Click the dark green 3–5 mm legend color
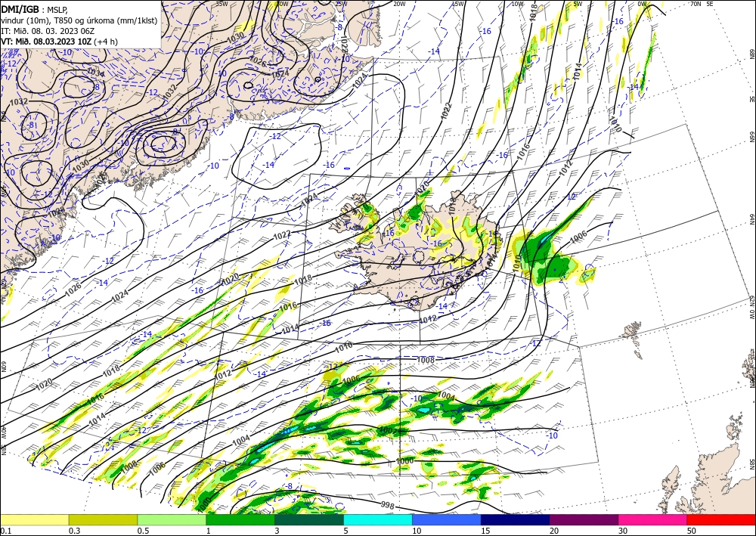 point(309,519)
